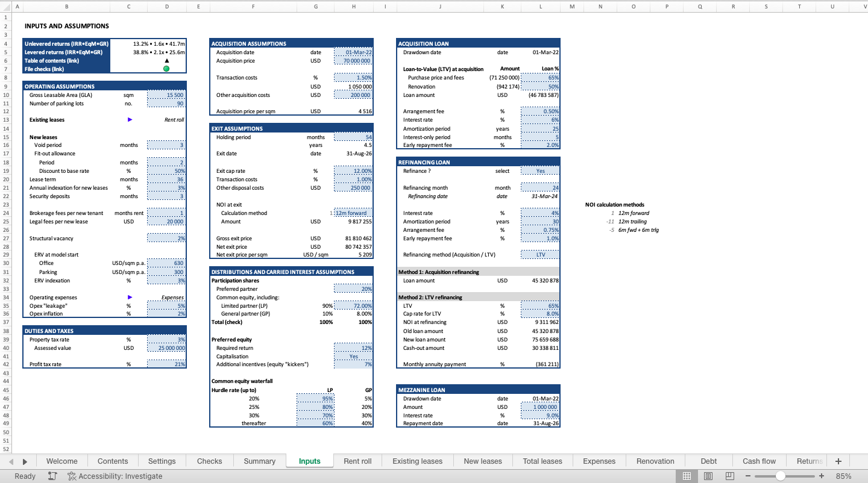Select the Mezzanine loan Amount cell 1 000 000
The image size is (868, 483).
541,407
